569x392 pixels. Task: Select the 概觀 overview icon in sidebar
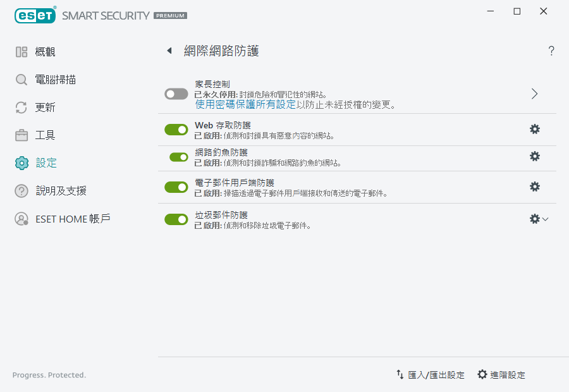click(x=19, y=51)
